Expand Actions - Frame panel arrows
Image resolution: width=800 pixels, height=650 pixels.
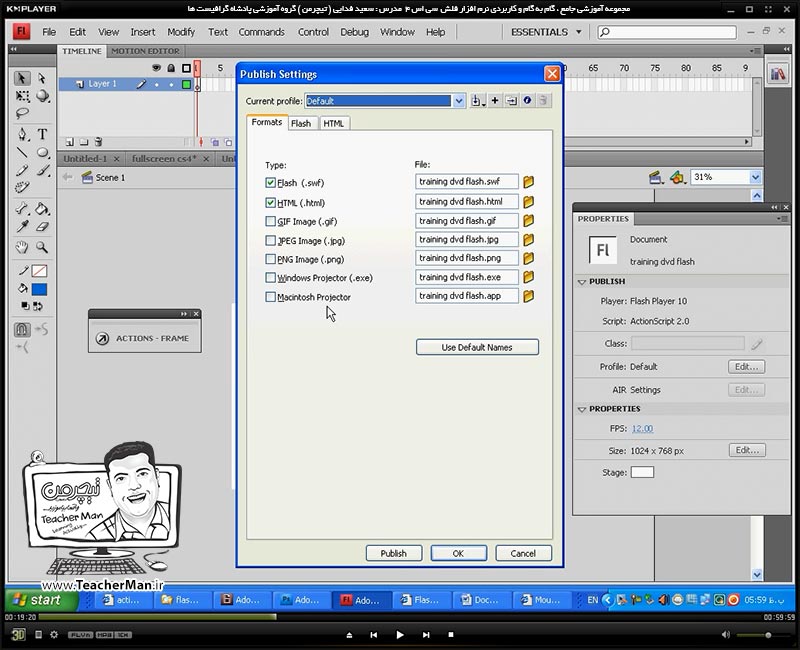coord(184,314)
